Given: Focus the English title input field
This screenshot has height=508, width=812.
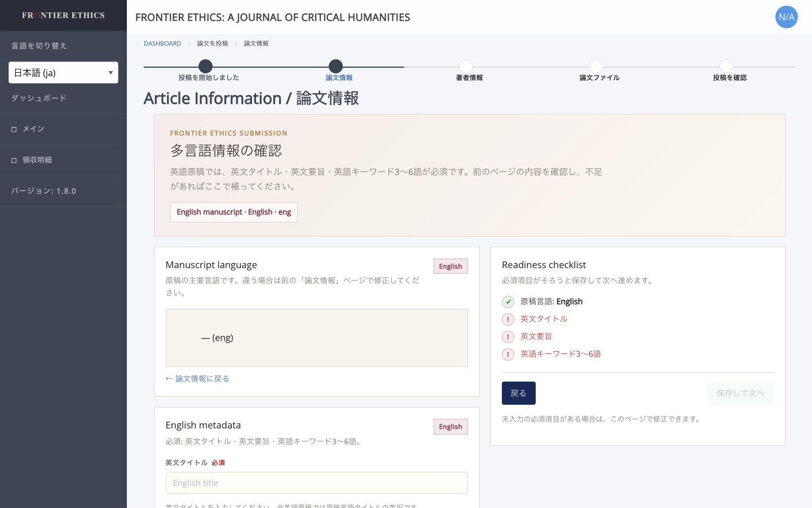Looking at the screenshot, I should tap(317, 483).
